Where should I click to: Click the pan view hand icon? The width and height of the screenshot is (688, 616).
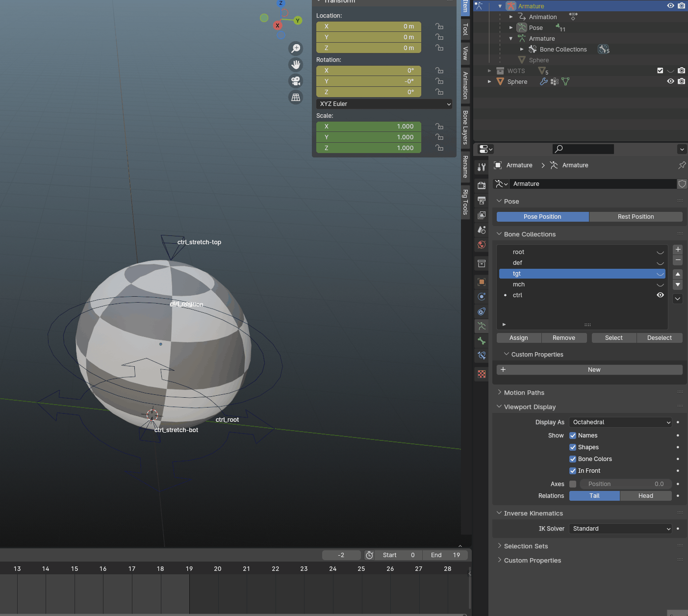296,65
